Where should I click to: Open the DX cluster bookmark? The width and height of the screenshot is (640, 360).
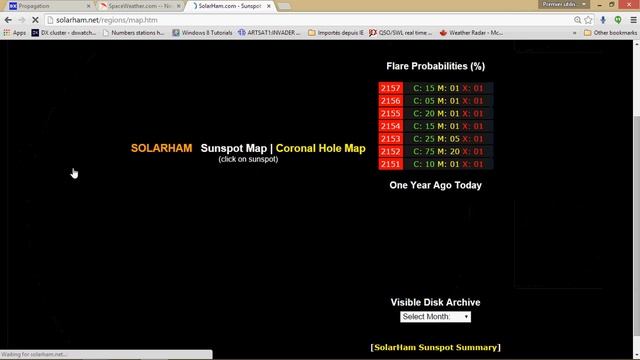coord(64,33)
